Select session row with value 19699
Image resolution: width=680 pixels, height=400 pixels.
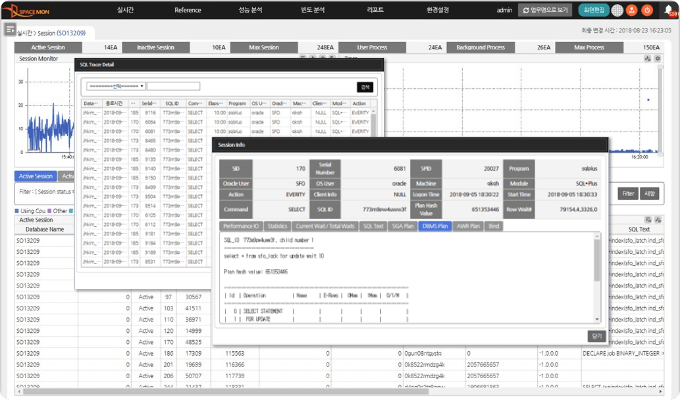[x=339, y=364]
